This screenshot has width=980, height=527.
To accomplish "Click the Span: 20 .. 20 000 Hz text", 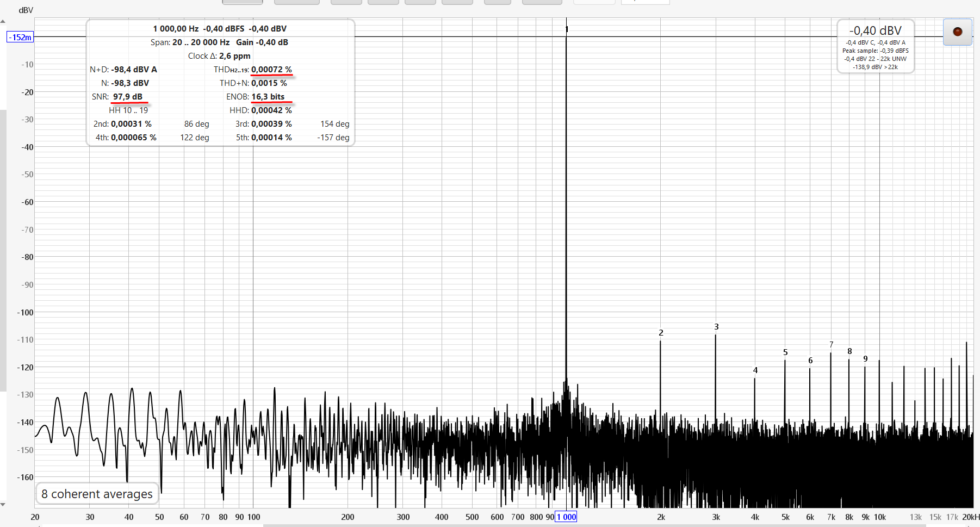I will pyautogui.click(x=190, y=42).
